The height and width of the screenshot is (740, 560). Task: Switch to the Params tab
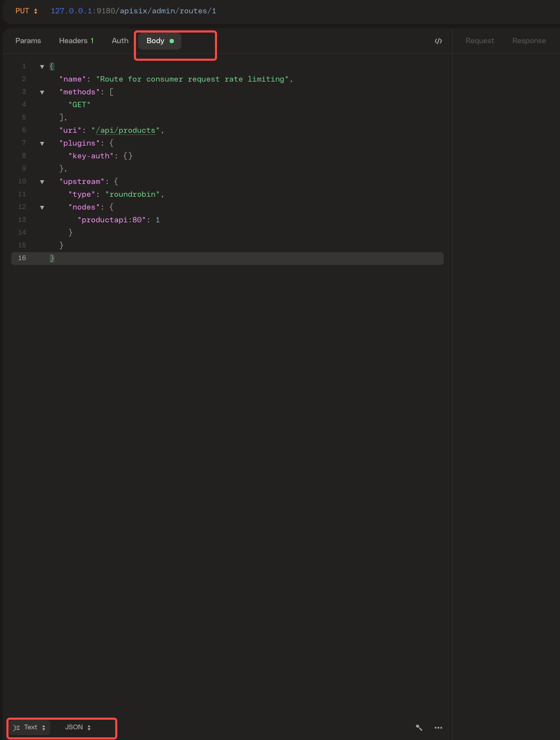pos(28,41)
